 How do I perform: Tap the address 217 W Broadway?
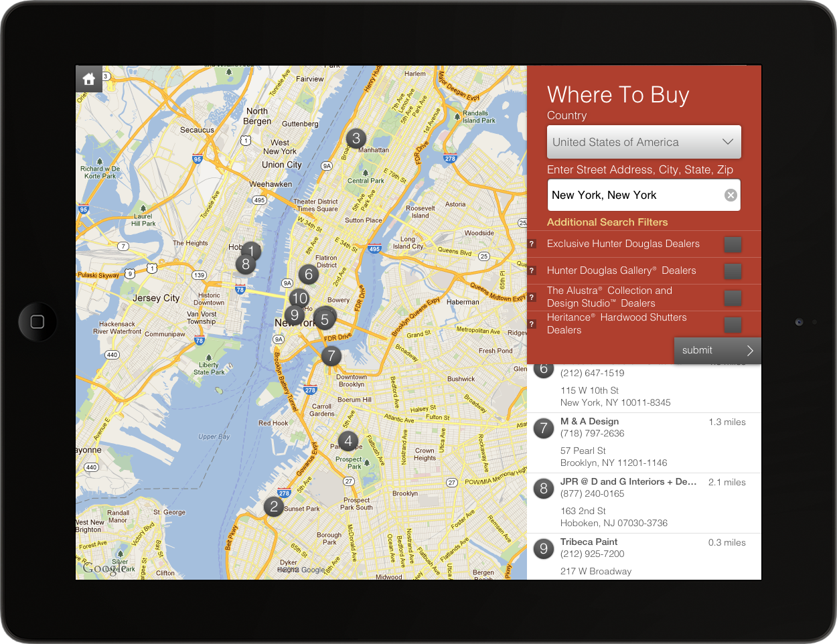[x=596, y=571]
